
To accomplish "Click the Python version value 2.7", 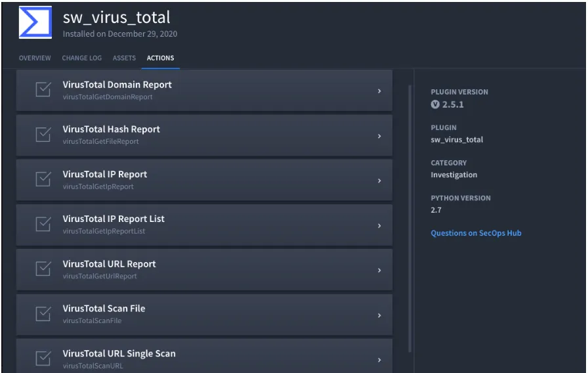I will (436, 210).
